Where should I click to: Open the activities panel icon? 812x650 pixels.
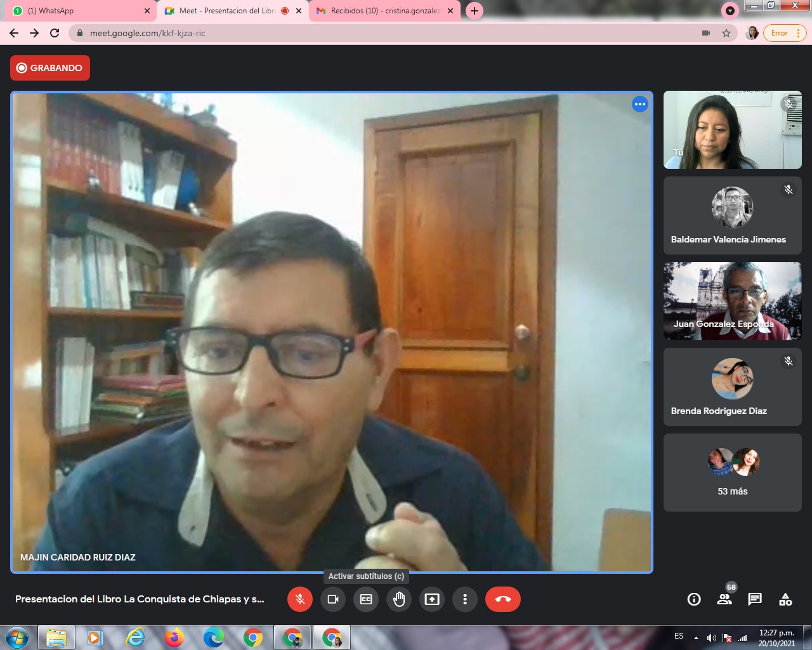[785, 599]
